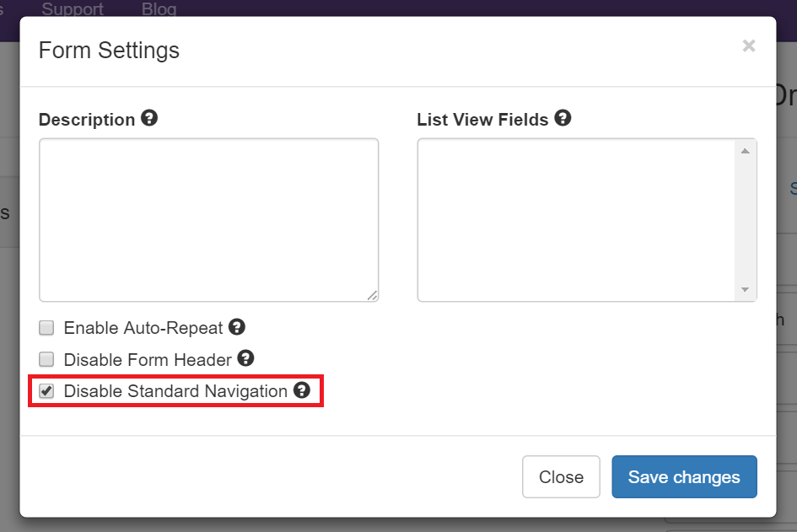Show help for Disable Form Header
797x532 pixels.
click(x=245, y=359)
